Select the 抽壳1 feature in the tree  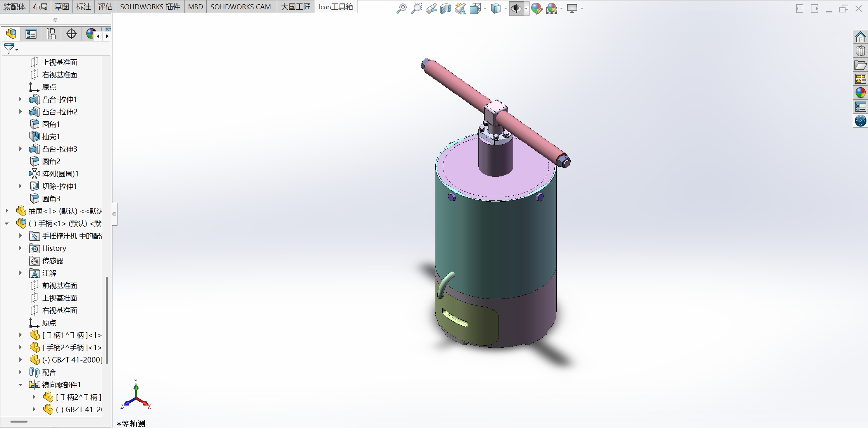pos(51,136)
